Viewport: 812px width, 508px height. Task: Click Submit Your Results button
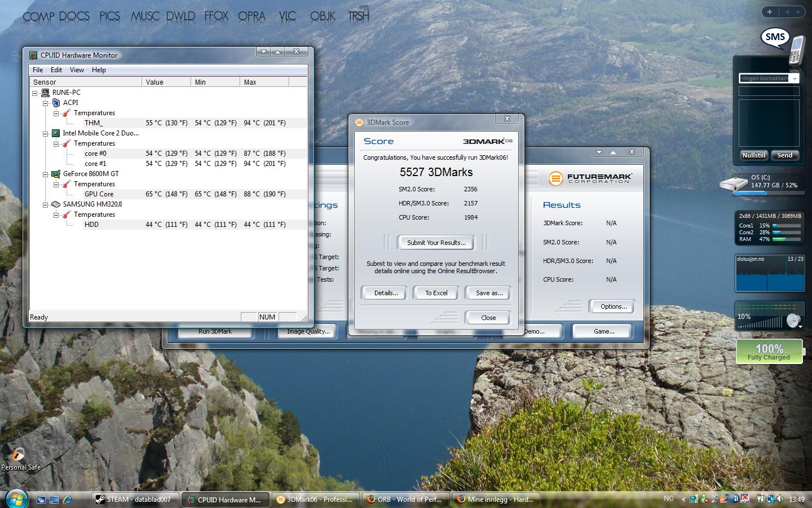click(436, 243)
